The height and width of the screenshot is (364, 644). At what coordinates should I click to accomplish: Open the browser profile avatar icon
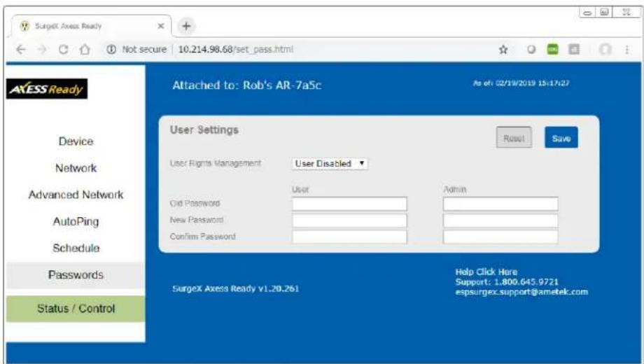click(x=605, y=50)
